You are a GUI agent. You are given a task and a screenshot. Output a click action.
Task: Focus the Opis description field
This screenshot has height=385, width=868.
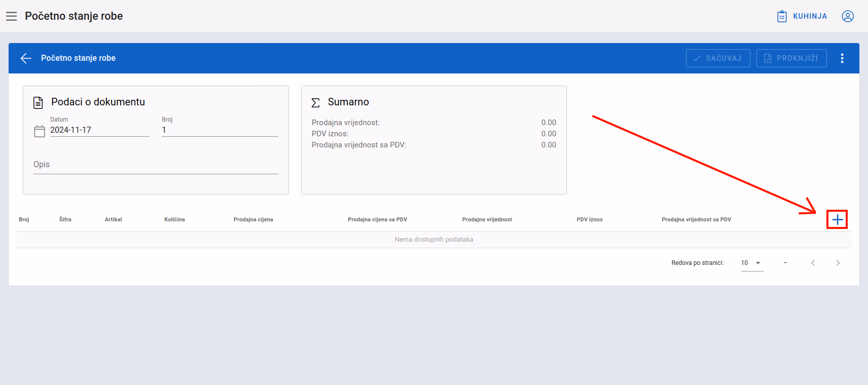point(156,165)
